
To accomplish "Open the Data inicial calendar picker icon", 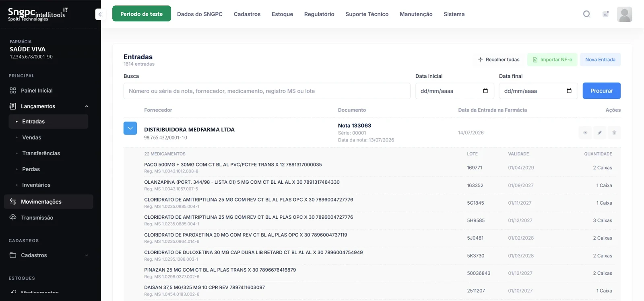I will coord(485,91).
